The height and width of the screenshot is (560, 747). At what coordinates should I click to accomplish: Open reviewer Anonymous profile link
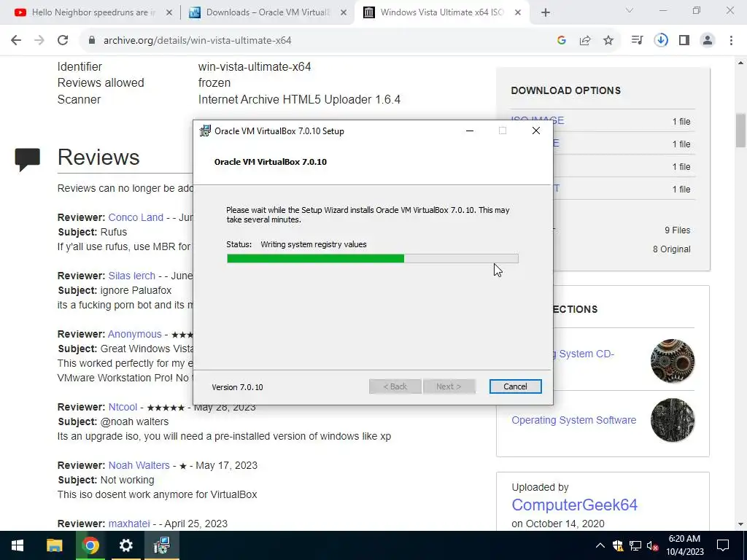point(135,334)
